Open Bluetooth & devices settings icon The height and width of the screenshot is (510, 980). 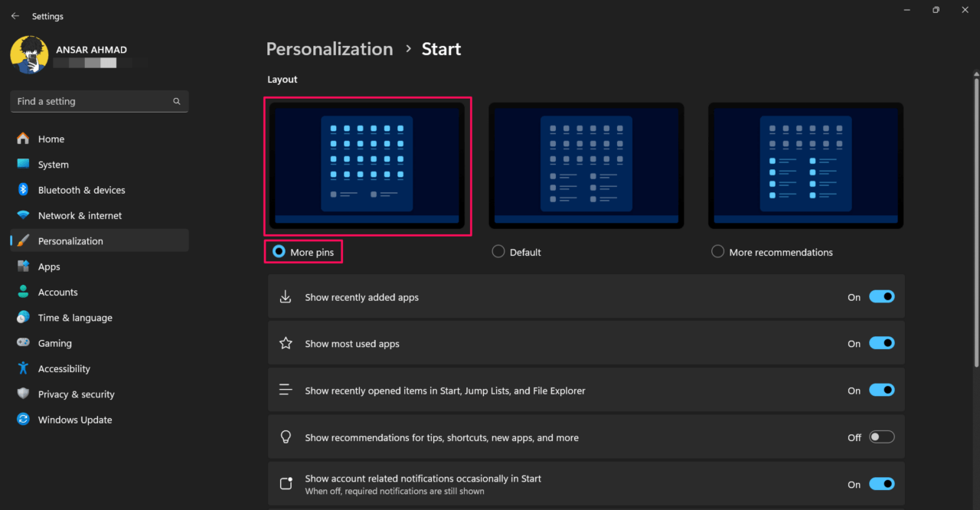(23, 190)
